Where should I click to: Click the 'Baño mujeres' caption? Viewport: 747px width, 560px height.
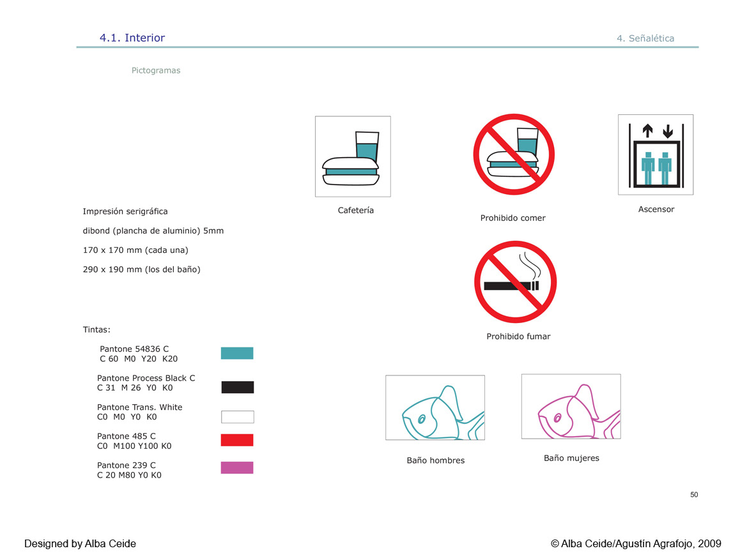tap(571, 458)
